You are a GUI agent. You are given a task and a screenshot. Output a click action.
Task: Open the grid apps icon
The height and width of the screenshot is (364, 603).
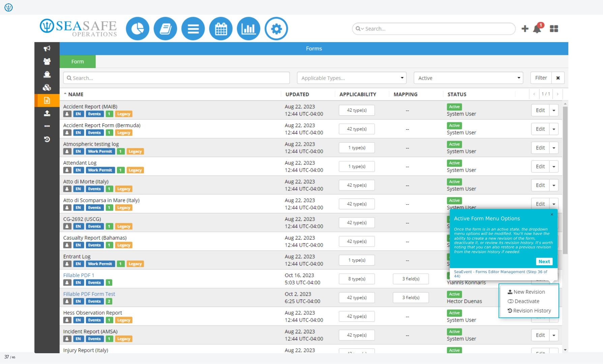pyautogui.click(x=554, y=29)
